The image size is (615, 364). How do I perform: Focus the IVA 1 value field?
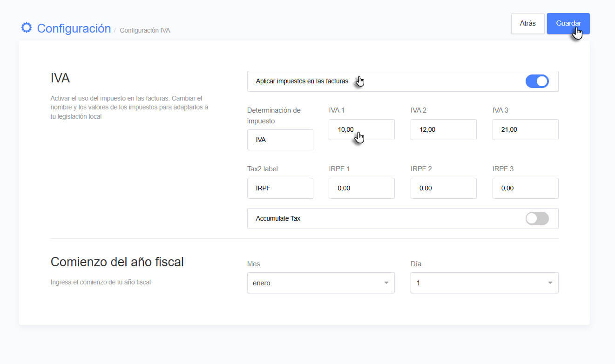point(361,130)
